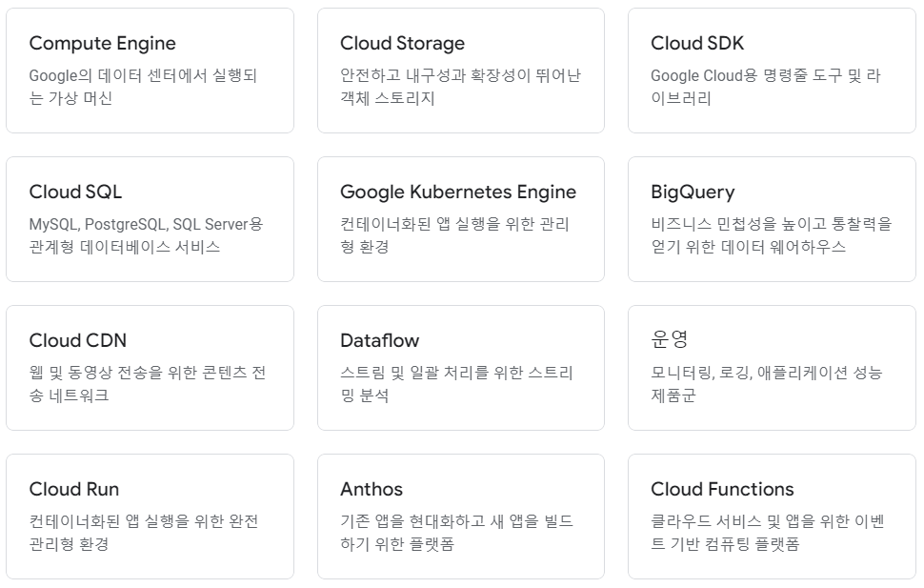924x588 pixels.
Task: Click text 'MySQL, PostgreSQL, SQL Server용' description
Action: (x=146, y=224)
